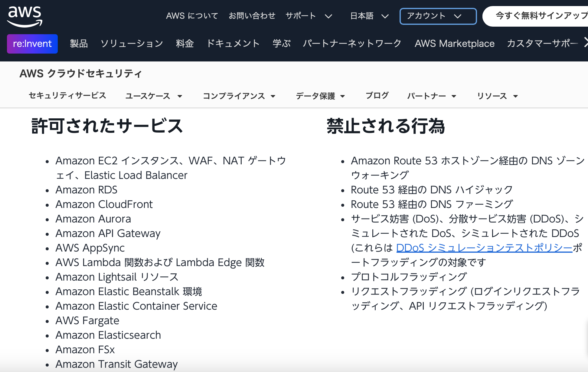Expand the サポート dropdown chevron
588x372 pixels.
[328, 16]
